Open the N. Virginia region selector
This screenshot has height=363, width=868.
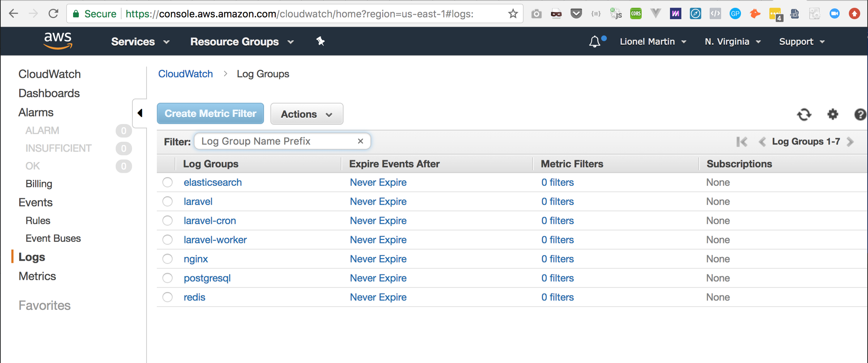pos(732,42)
